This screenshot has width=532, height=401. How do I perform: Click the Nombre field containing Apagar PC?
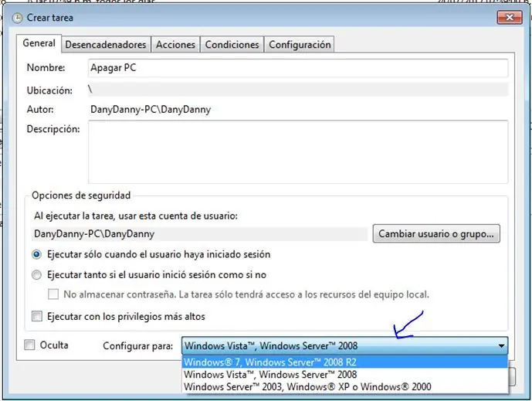[298, 67]
